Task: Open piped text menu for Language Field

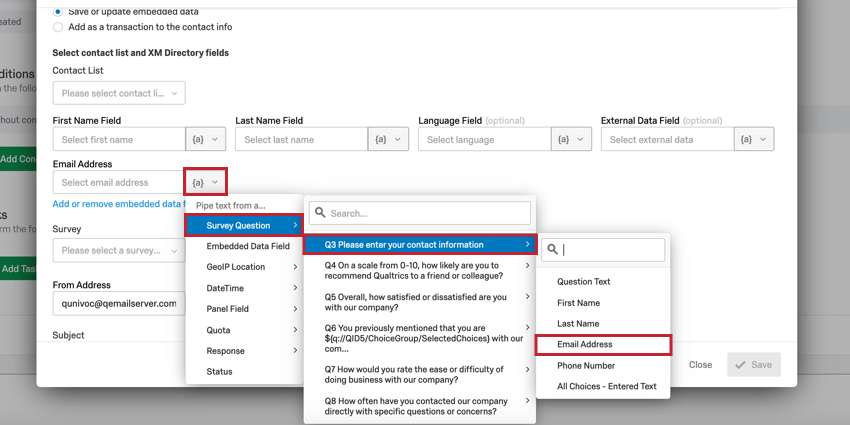Action: coord(571,139)
